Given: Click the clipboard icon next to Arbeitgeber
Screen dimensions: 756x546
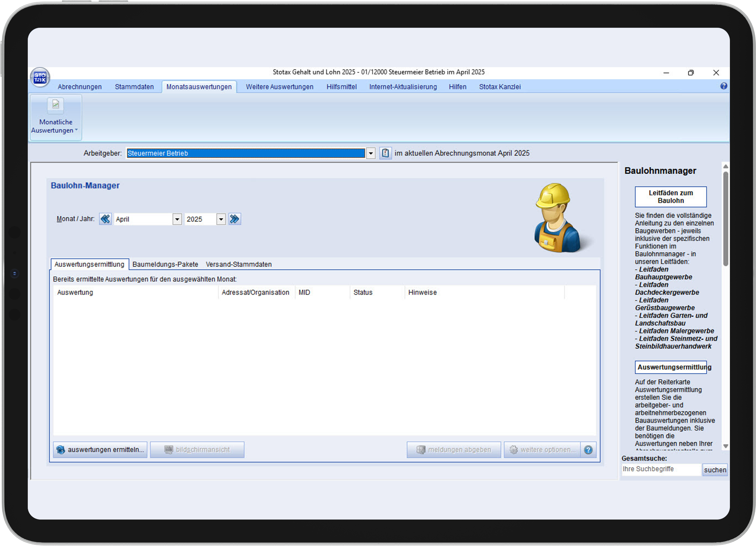Looking at the screenshot, I should pos(385,153).
